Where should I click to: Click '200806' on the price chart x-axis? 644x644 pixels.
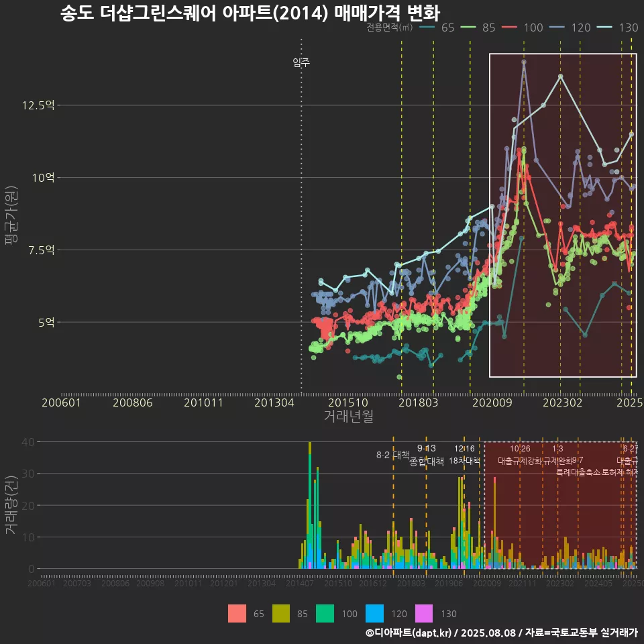pyautogui.click(x=133, y=402)
